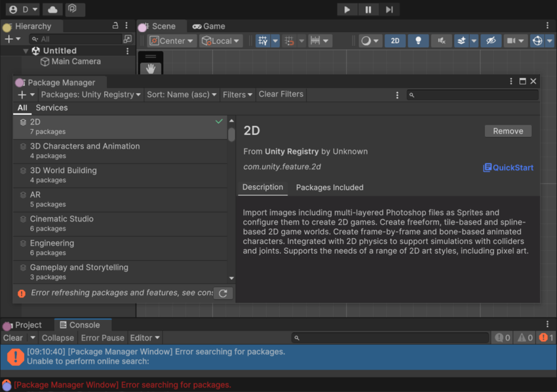This screenshot has width=557, height=392.
Task: Collapse the Untitled scene tree
Action: [26, 50]
